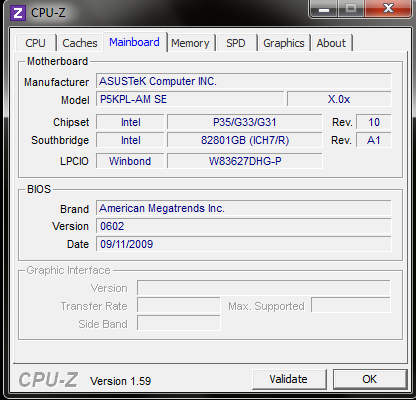Switch to the Graphics tab
This screenshot has height=400, width=416.
[284, 43]
